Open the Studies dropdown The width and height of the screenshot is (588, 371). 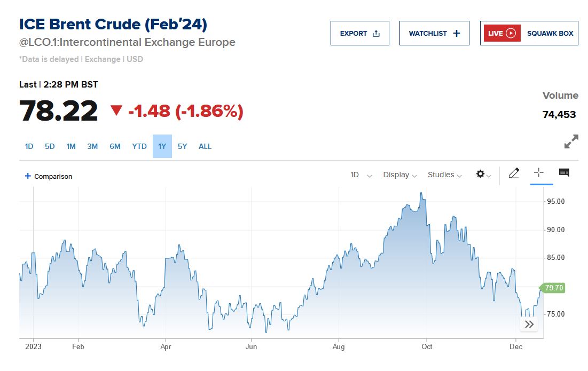(x=444, y=175)
